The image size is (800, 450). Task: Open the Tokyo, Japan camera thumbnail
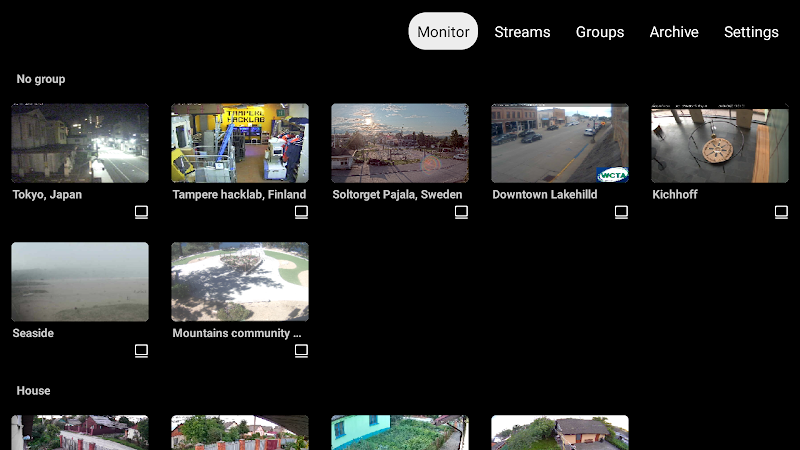(80, 143)
